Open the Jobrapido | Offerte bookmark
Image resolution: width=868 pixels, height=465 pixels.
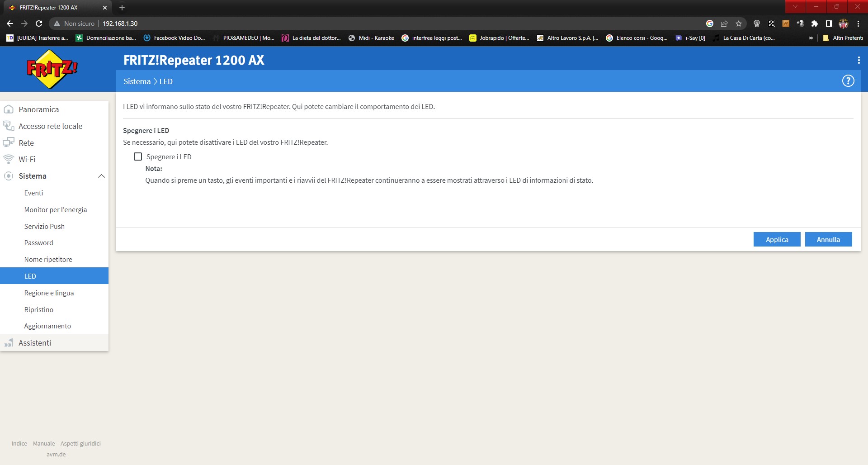coord(499,38)
